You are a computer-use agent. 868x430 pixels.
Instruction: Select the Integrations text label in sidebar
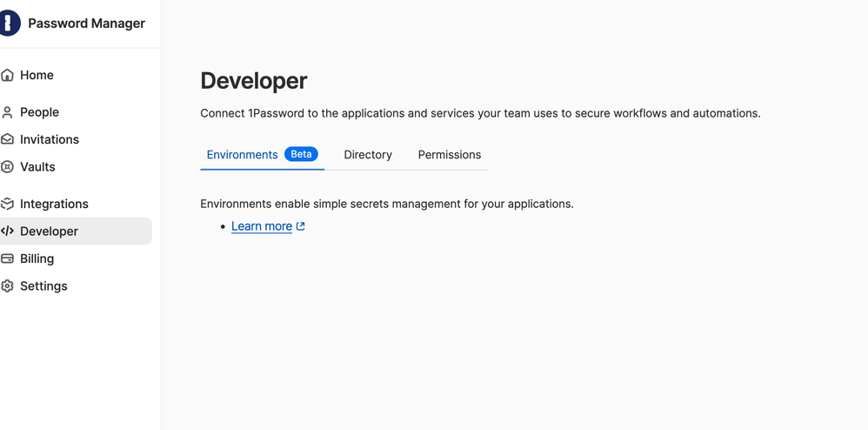pos(54,204)
